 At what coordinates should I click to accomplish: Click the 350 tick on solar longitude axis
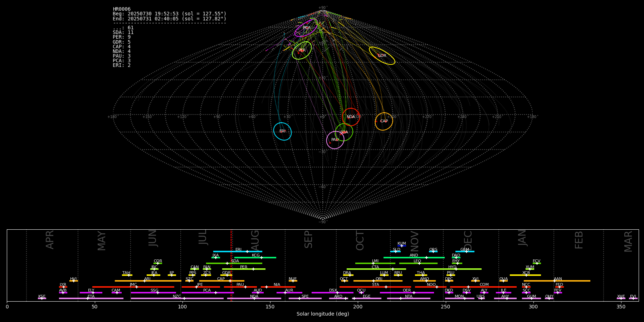621,307
